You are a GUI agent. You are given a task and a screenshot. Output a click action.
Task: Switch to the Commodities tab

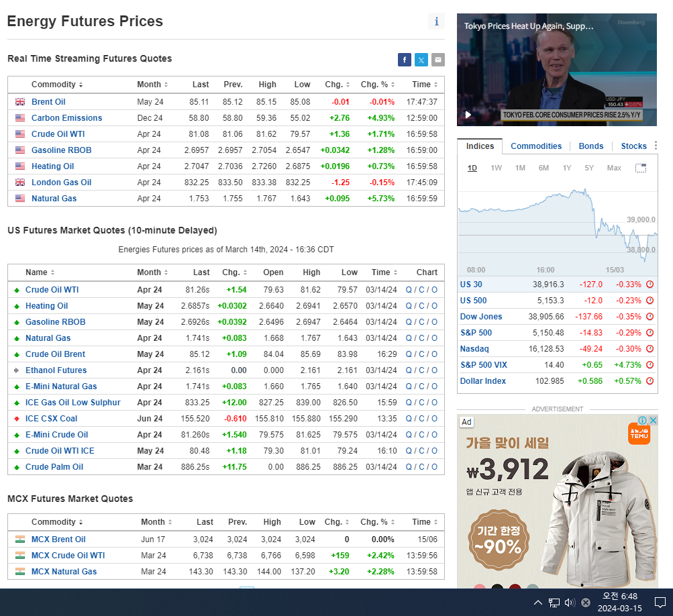pyautogui.click(x=536, y=146)
